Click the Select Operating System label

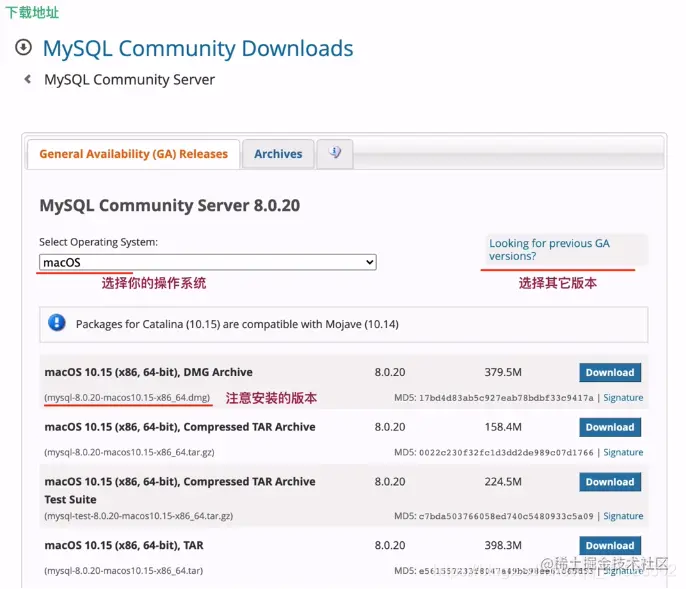tap(98, 242)
